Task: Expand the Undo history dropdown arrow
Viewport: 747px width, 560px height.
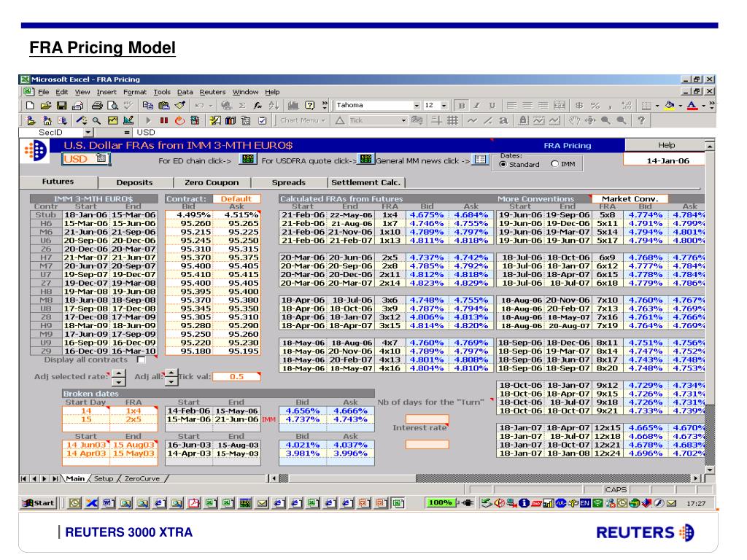Action: tap(211, 106)
